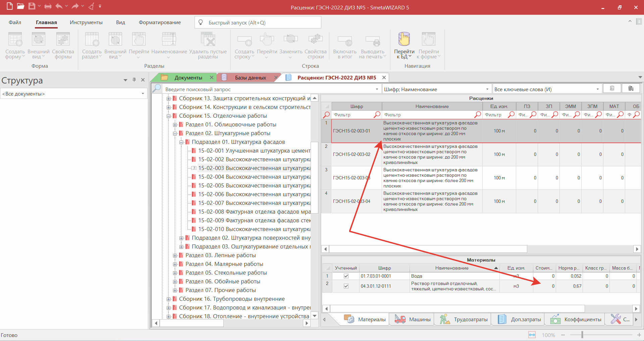This screenshot has height=341, width=644.
Task: Switch to Вид ribbon tab
Action: [x=120, y=22]
